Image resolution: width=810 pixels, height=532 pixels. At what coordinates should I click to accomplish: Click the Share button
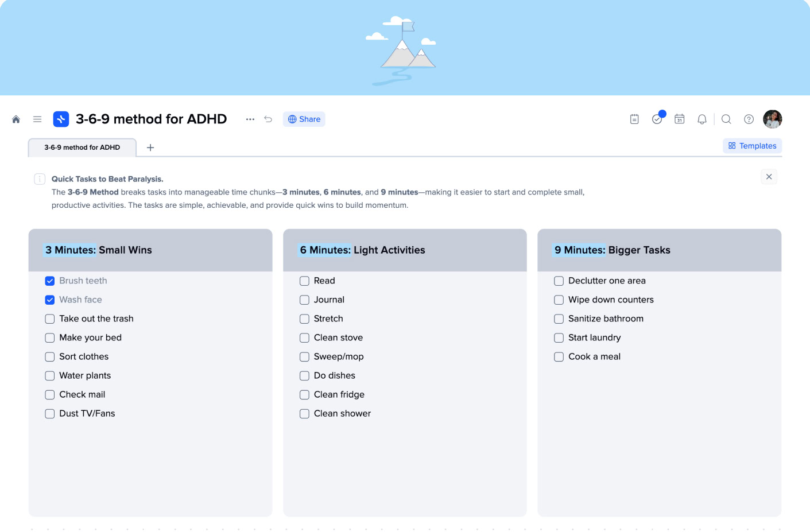click(304, 119)
